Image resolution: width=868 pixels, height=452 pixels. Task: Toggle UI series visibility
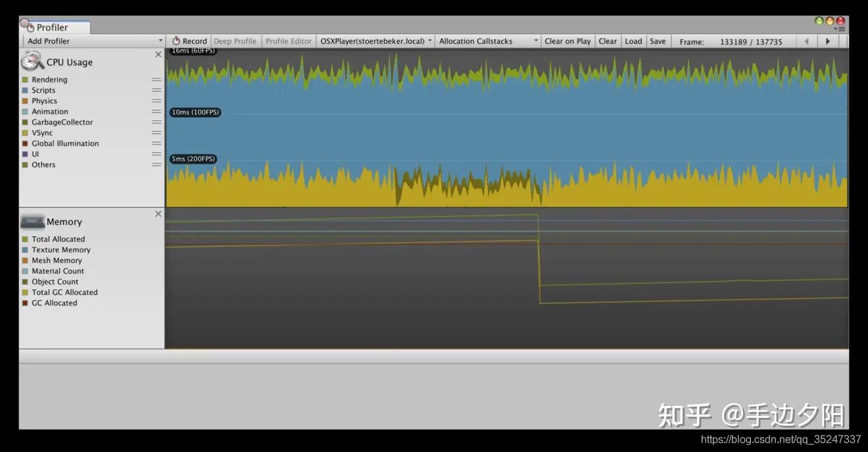pos(25,154)
